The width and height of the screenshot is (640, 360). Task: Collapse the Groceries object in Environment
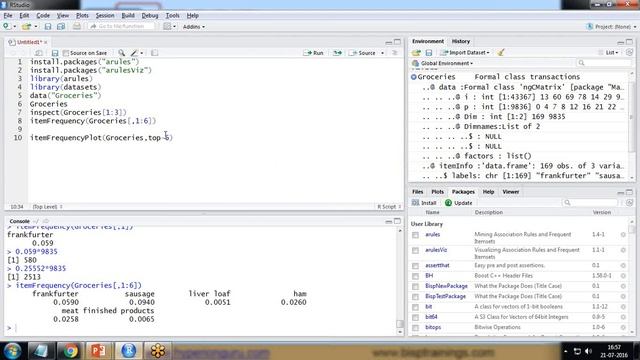tap(413, 77)
